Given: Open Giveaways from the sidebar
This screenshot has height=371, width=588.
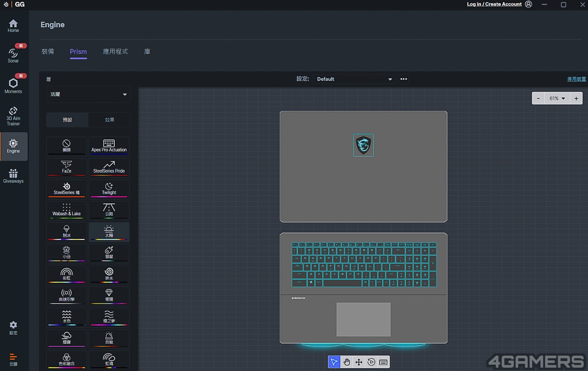Looking at the screenshot, I should point(13,176).
